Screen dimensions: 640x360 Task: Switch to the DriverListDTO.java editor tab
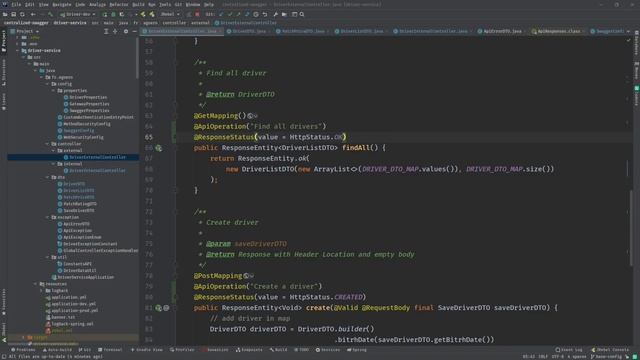(x=361, y=31)
